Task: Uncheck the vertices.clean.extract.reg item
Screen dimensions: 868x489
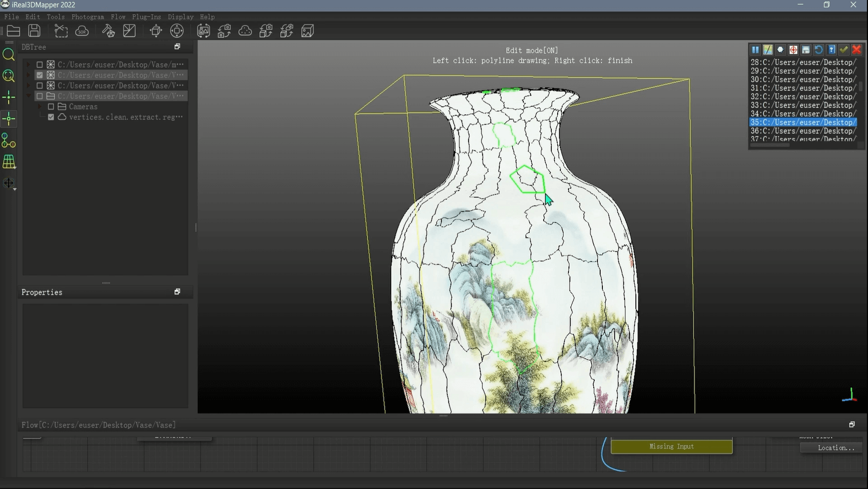Action: click(x=51, y=117)
